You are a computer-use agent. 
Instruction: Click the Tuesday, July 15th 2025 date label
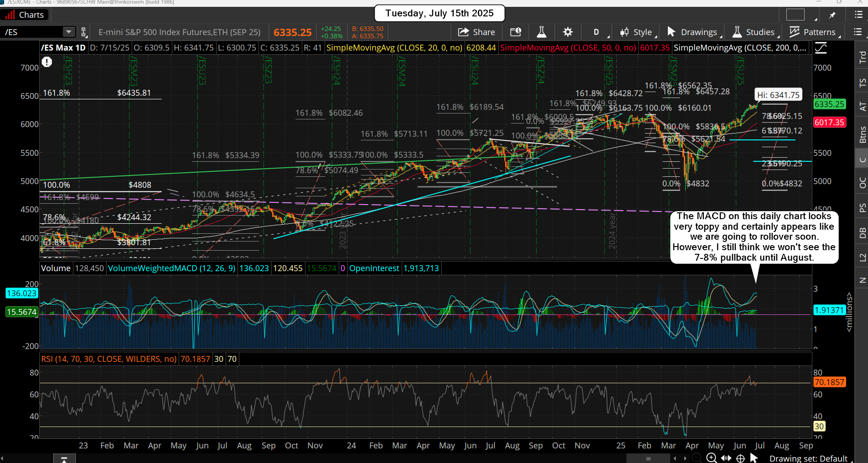(x=439, y=13)
